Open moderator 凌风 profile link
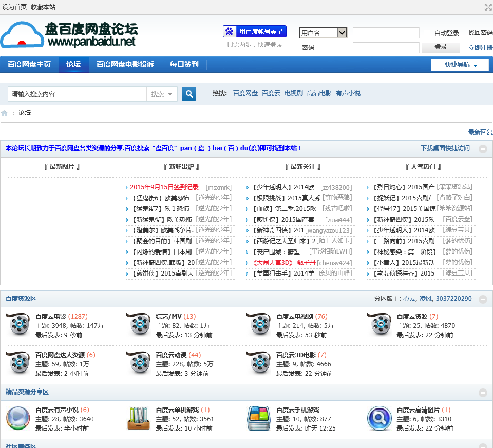Screen dimensions: 493x448 [x=426, y=299]
